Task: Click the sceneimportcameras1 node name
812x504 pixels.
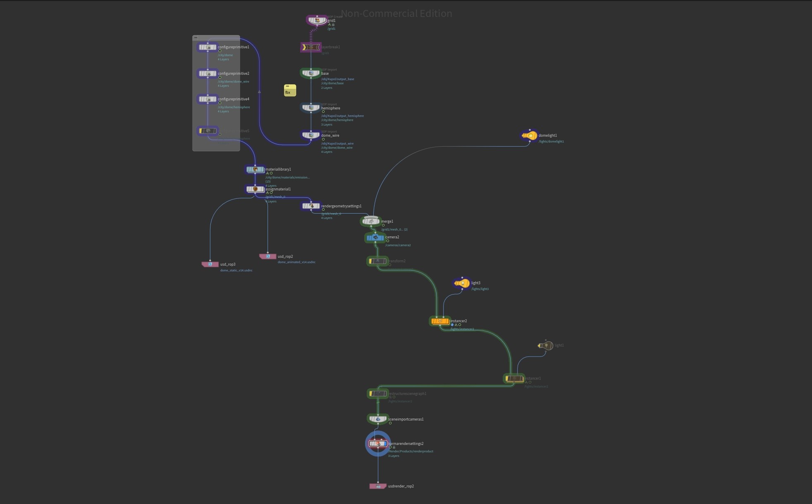Action: click(x=406, y=419)
